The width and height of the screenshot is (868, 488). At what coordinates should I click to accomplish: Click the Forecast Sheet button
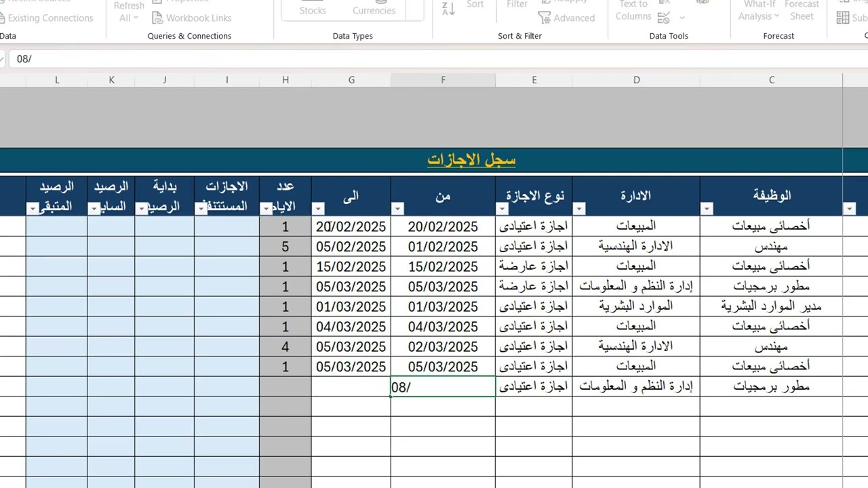coord(802,10)
